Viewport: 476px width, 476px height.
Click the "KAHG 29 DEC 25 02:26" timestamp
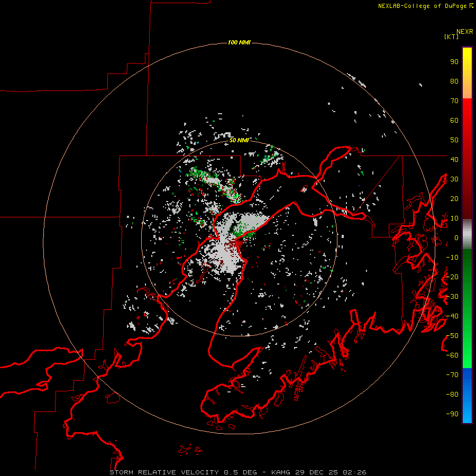tap(318, 472)
